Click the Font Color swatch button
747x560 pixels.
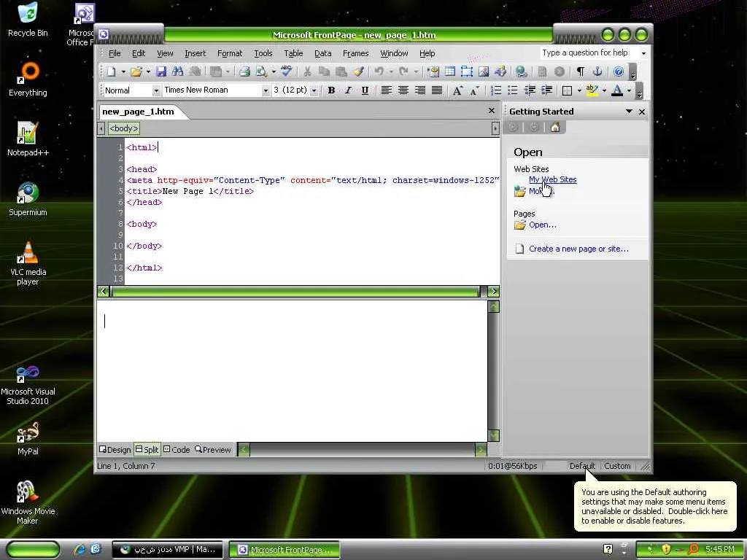pos(617,90)
